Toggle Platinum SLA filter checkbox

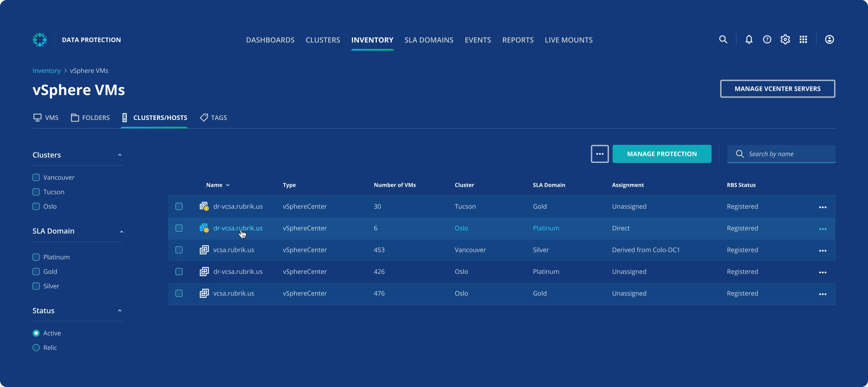36,257
